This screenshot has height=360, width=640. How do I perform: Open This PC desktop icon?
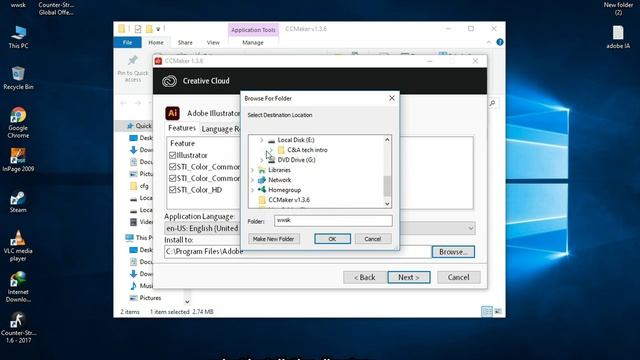[x=18, y=37]
